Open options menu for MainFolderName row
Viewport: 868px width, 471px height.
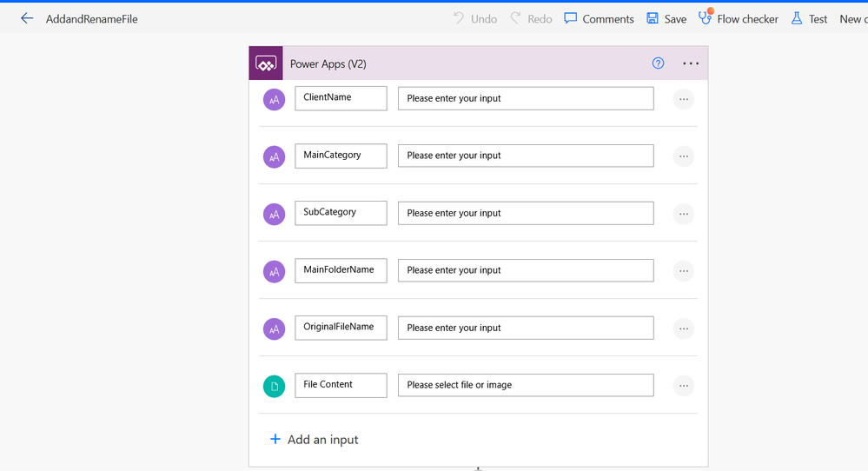tap(684, 271)
